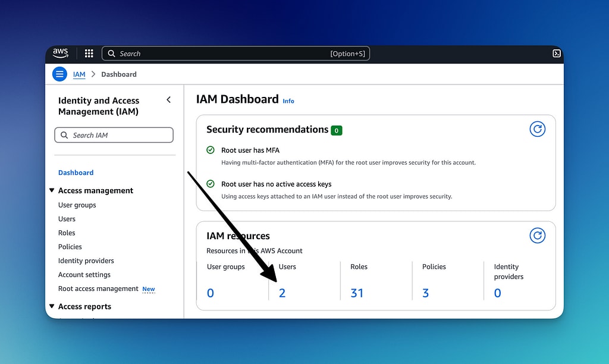Image resolution: width=609 pixels, height=364 pixels.
Task: Click 'Root user has no active access keys'
Action: click(277, 184)
